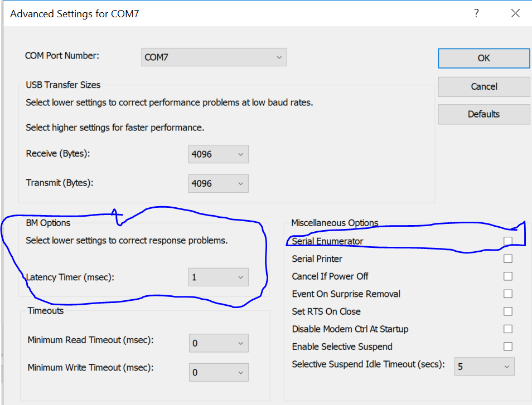Enable the Selective Suspend checkbox
Viewport: 532px width, 405px height.
pos(508,347)
